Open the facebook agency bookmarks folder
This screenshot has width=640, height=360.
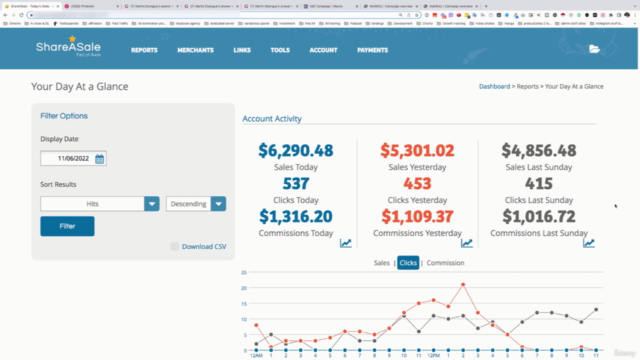pyautogui.click(x=185, y=24)
